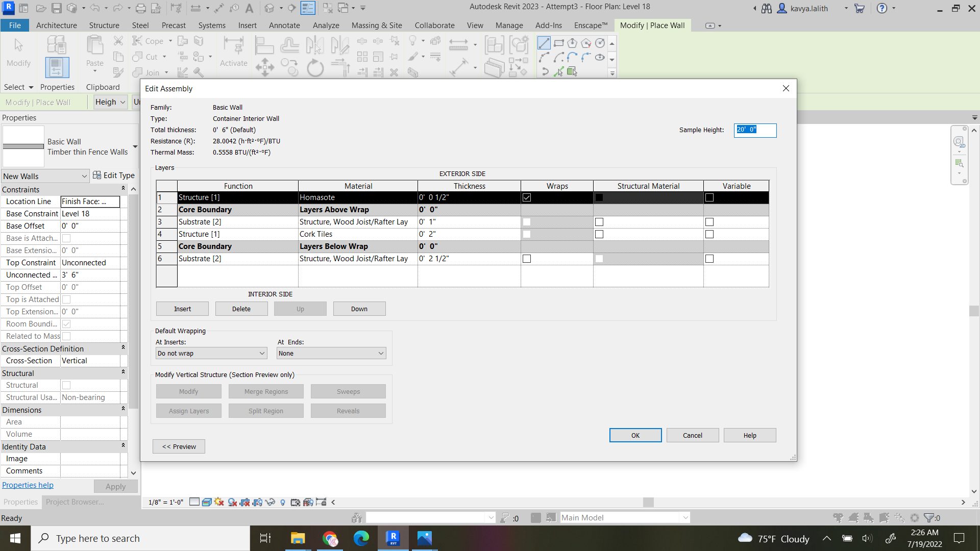The height and width of the screenshot is (551, 980).
Task: Open Microsoft Edge from the taskbar
Action: pyautogui.click(x=361, y=538)
